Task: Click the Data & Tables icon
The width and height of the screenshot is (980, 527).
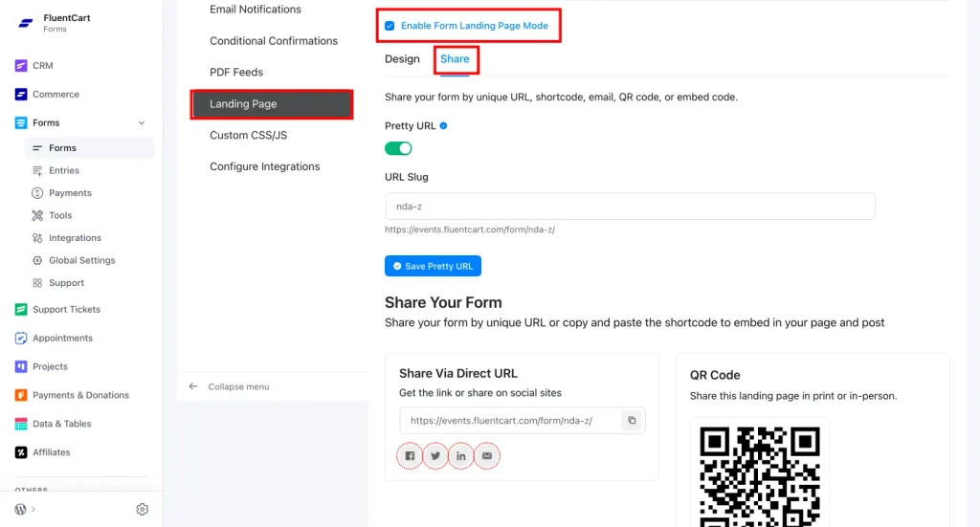Action: (21, 424)
